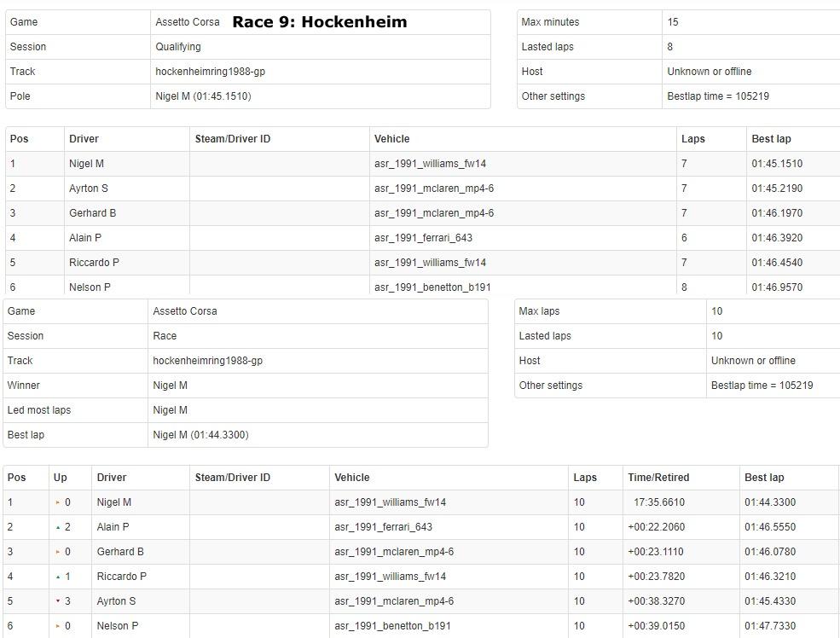Click the asr_1991_ferrari_643 cell in race results
Viewport: 840px width, 638px height.
(383, 527)
